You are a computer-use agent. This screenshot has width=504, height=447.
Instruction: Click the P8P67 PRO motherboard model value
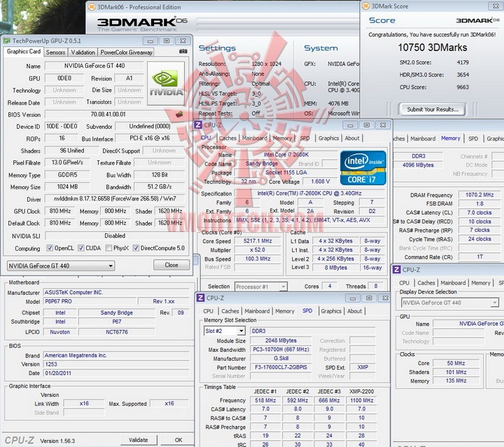pos(90,301)
